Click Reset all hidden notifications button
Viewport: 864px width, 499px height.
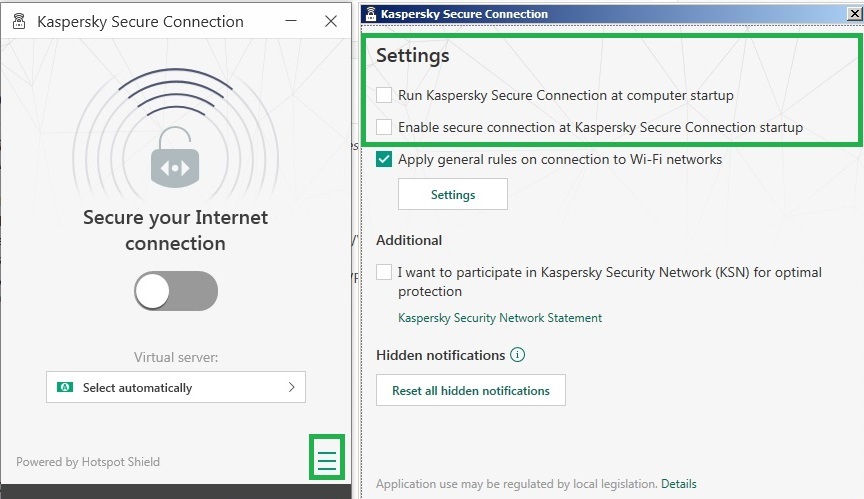point(470,390)
